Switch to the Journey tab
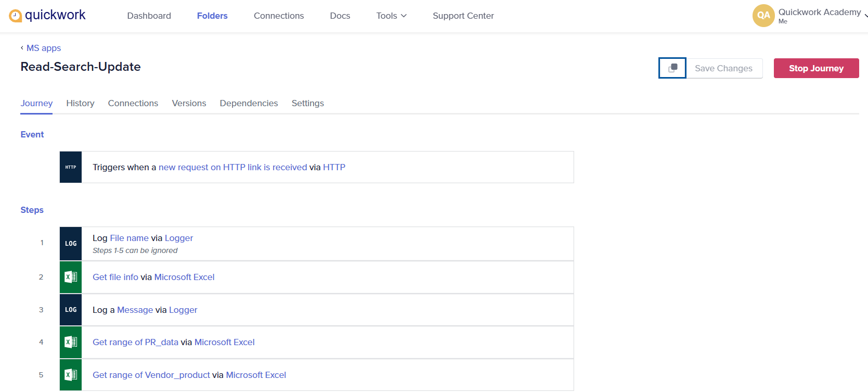 coord(36,103)
